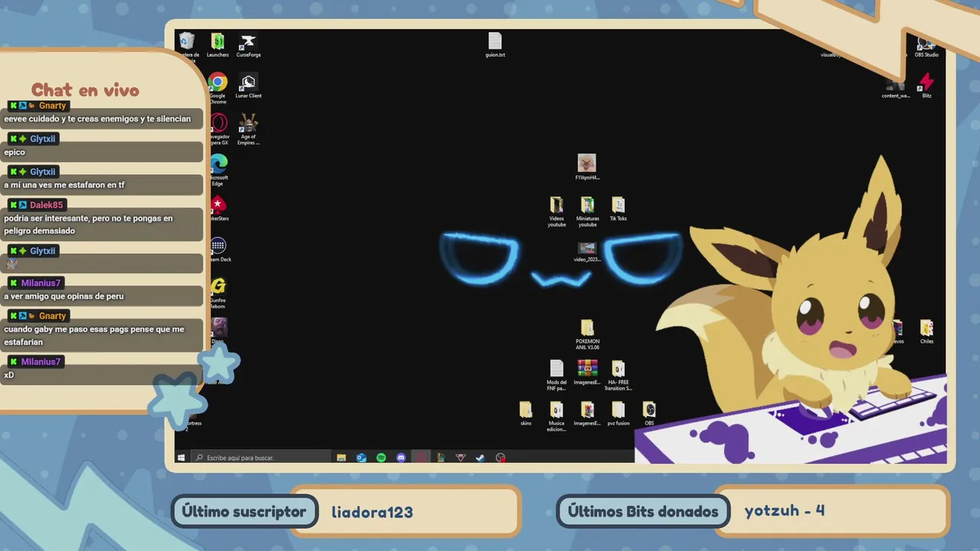Select the Google Chrome desktop icon
Image resolution: width=980 pixels, height=551 pixels.
point(217,87)
